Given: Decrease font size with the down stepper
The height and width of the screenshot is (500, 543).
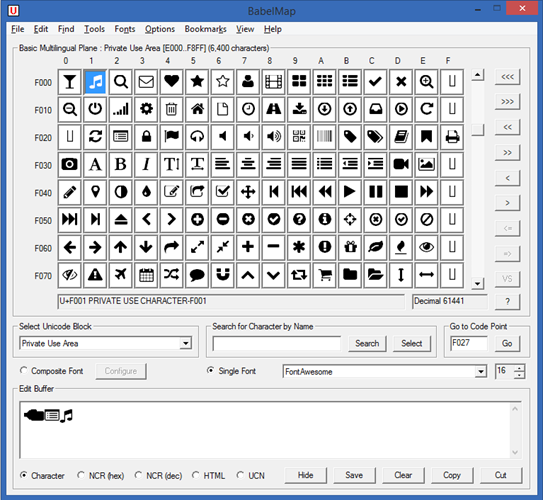Looking at the screenshot, I should point(519,375).
